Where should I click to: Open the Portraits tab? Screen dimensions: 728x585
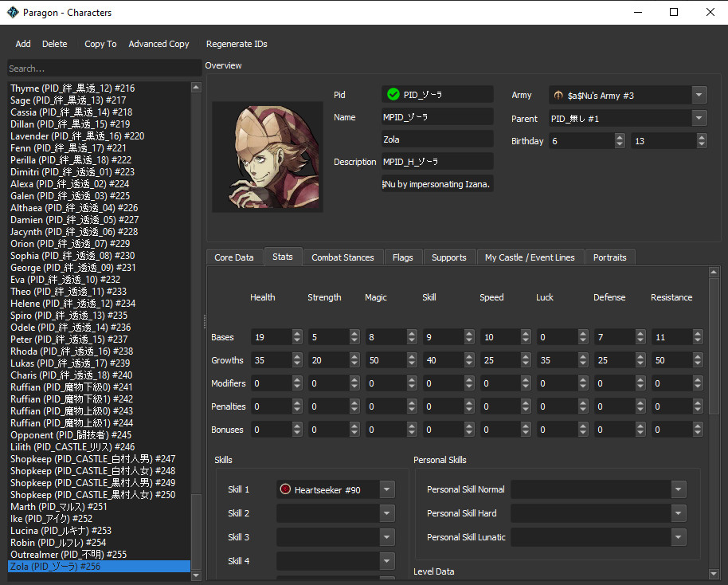[609, 257]
